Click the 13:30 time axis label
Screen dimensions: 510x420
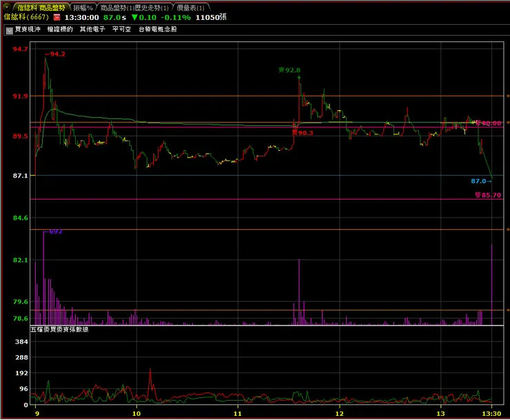[491, 414]
